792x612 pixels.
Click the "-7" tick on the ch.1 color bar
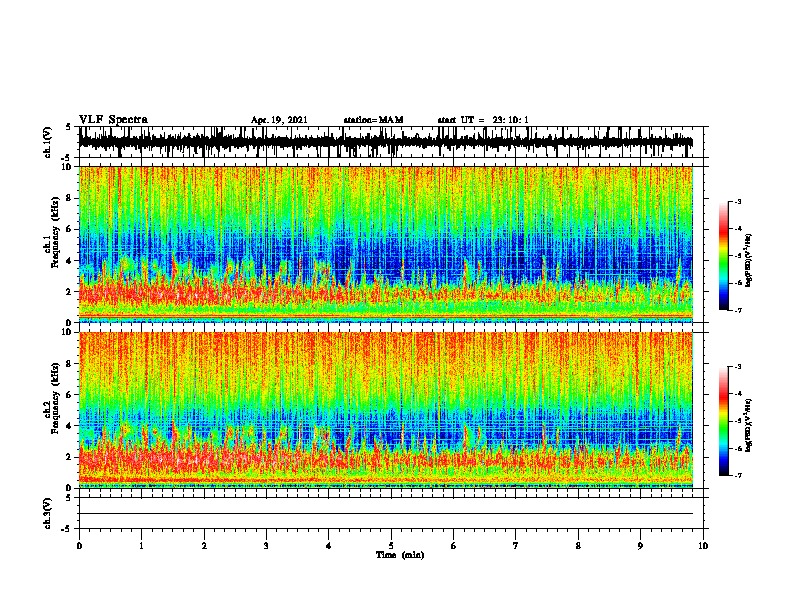[737, 310]
